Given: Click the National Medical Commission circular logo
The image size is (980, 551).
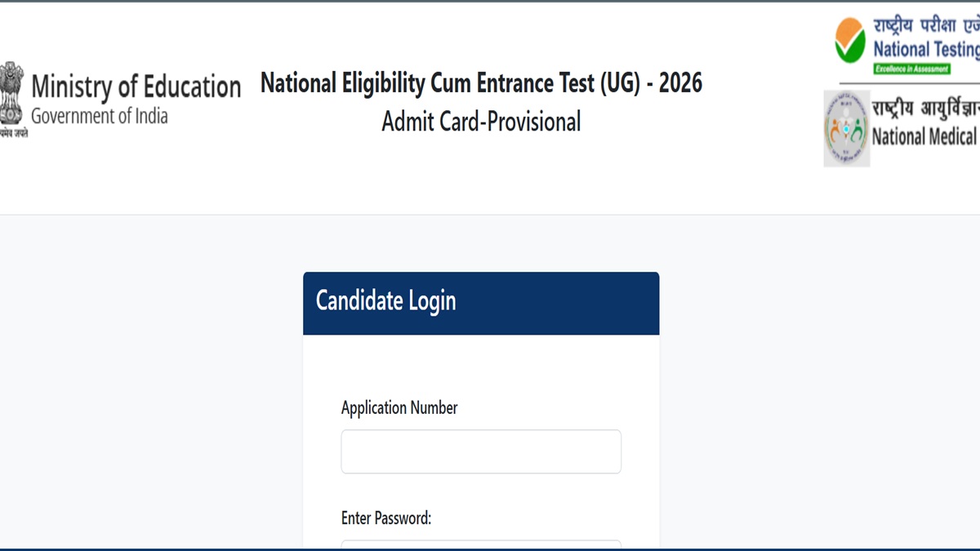Looking at the screenshot, I should [x=846, y=129].
